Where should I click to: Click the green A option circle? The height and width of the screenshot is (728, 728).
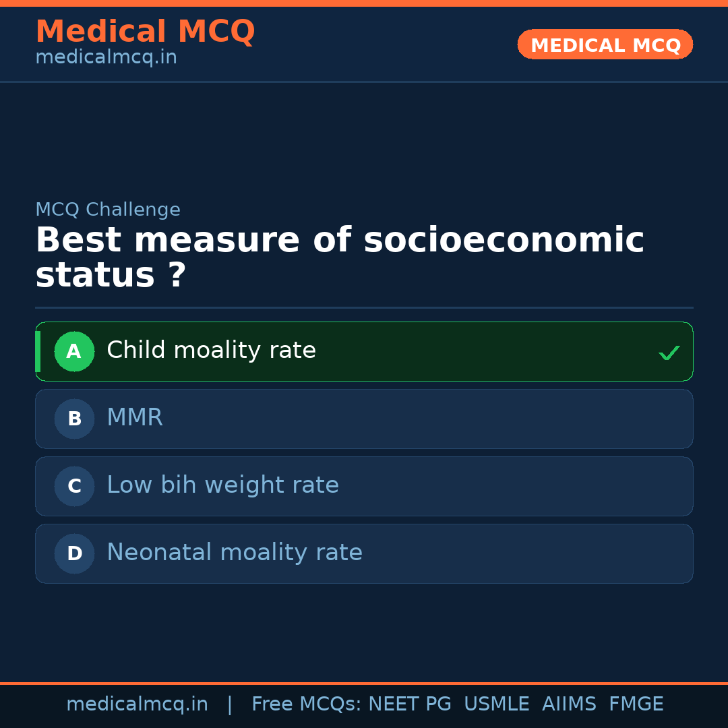[x=74, y=351]
